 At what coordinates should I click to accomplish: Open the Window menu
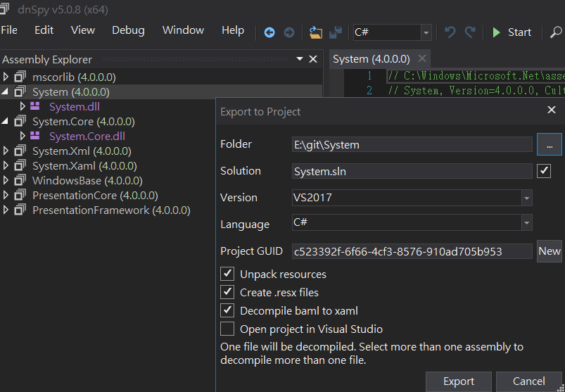point(183,30)
